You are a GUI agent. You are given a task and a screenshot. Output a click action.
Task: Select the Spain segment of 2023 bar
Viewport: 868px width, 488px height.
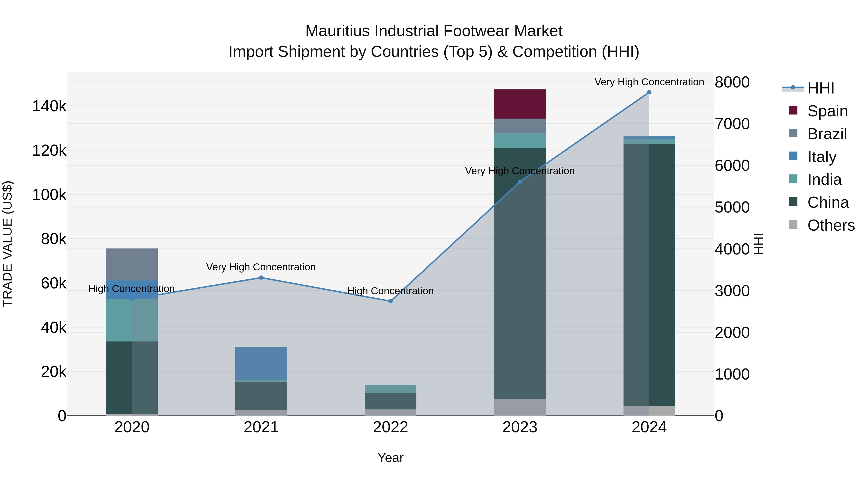click(520, 104)
